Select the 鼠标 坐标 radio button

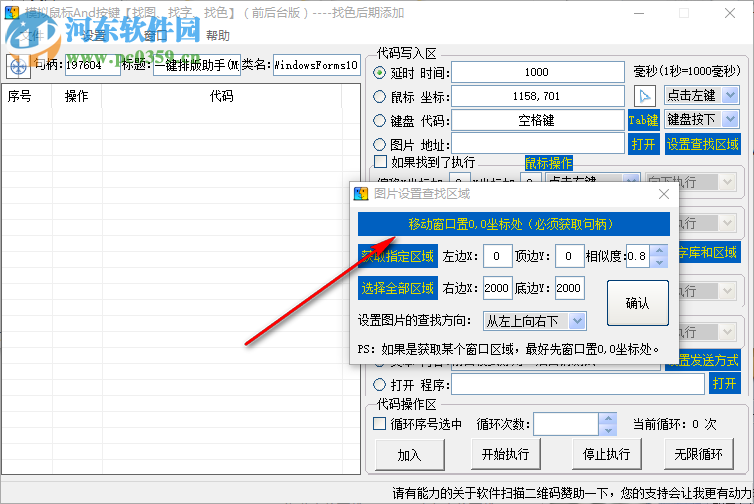pyautogui.click(x=379, y=97)
